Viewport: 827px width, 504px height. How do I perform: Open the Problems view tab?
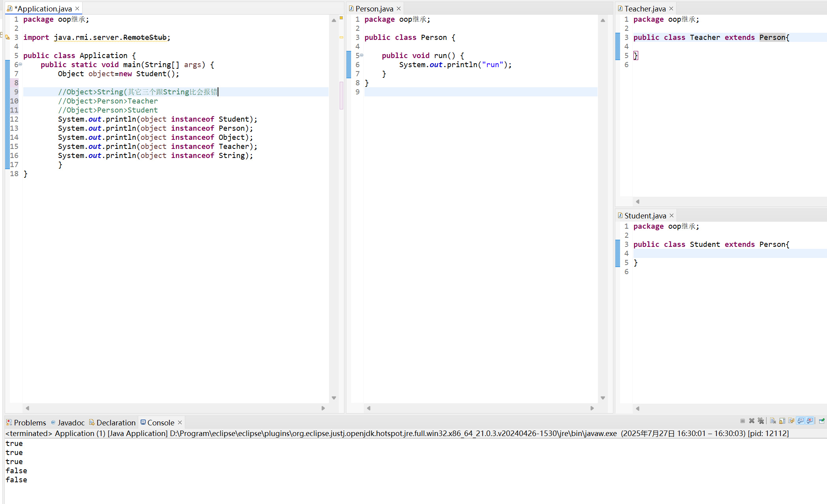(26, 423)
